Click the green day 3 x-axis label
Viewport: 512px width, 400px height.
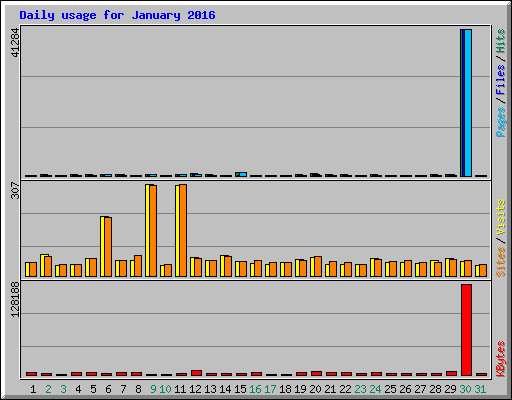click(x=63, y=389)
